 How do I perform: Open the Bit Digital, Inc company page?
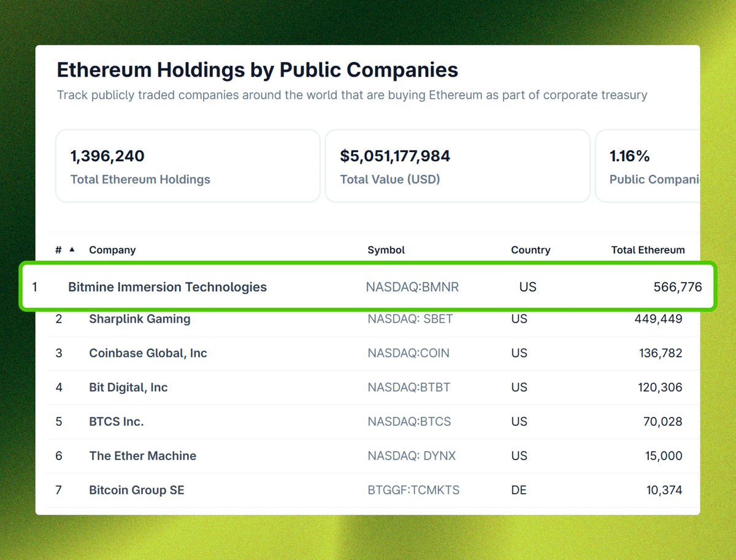click(129, 387)
